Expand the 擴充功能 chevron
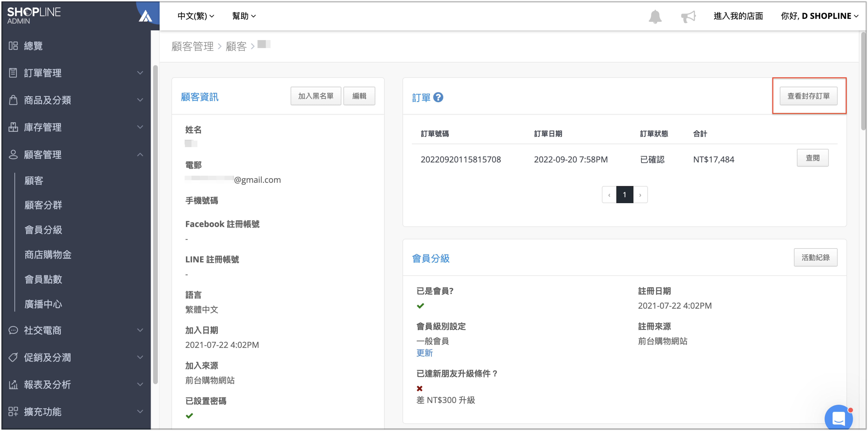 [x=140, y=412]
